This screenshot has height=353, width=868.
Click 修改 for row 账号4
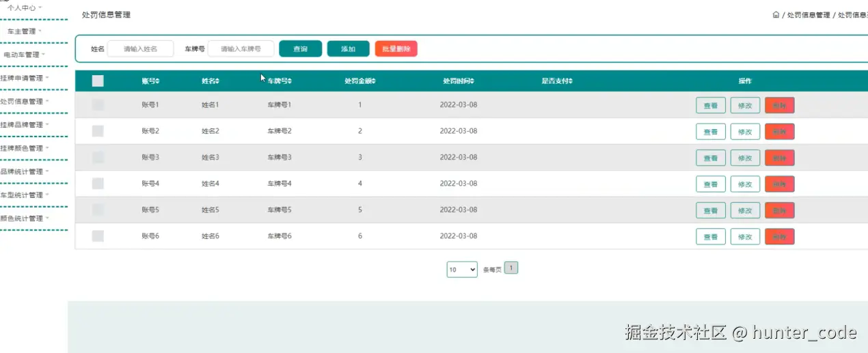pos(745,184)
